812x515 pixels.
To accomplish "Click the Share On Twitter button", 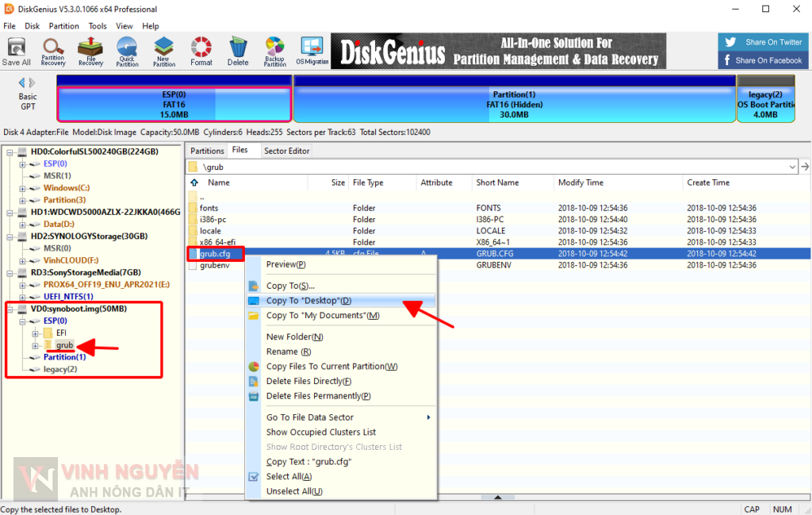I will [763, 42].
